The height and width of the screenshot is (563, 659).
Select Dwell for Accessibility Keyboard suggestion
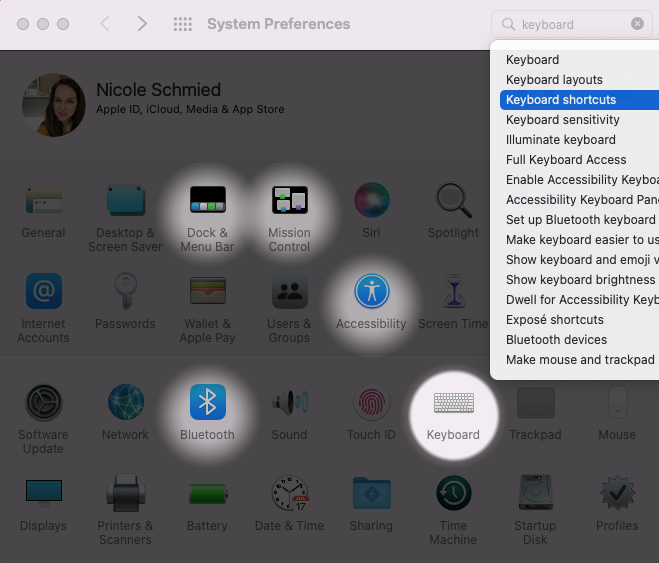click(580, 300)
